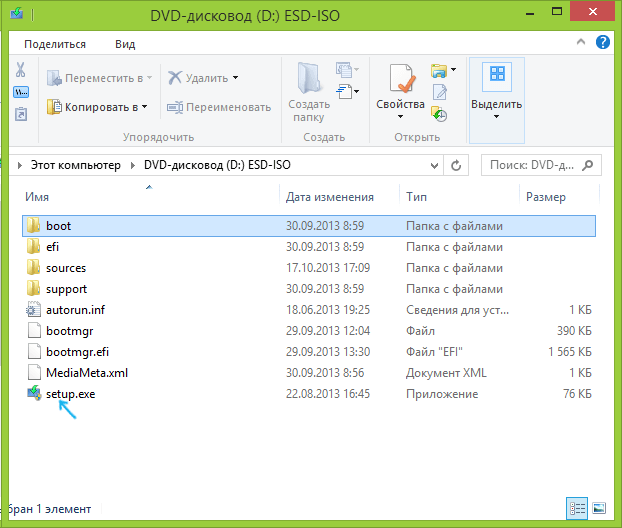The height and width of the screenshot is (528, 622).
Task: Open the Копировать в dropdown
Action: 98,107
